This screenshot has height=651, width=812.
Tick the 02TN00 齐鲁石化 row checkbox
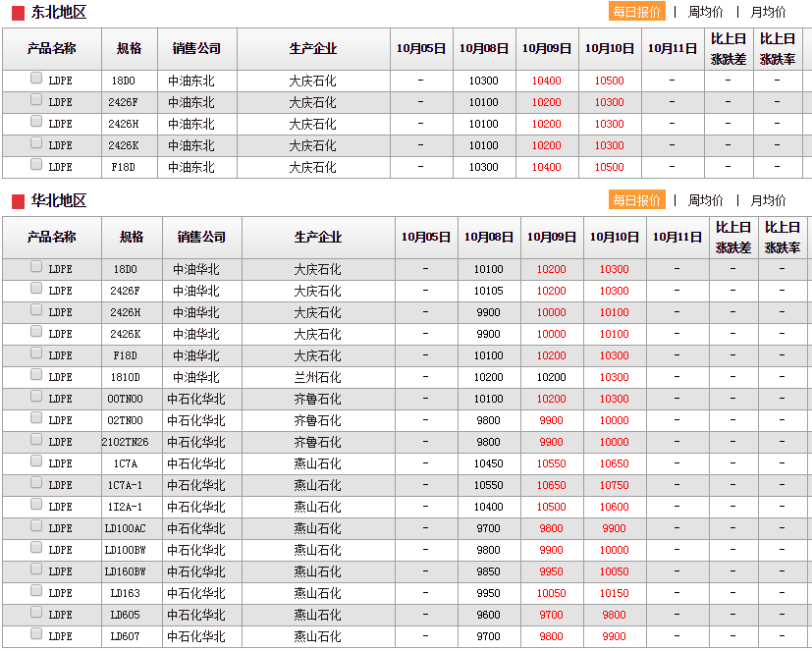(36, 417)
